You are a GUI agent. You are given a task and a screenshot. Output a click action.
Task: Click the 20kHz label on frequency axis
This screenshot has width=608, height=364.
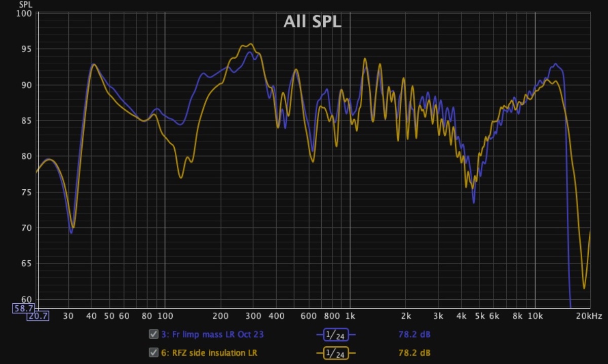(590, 316)
